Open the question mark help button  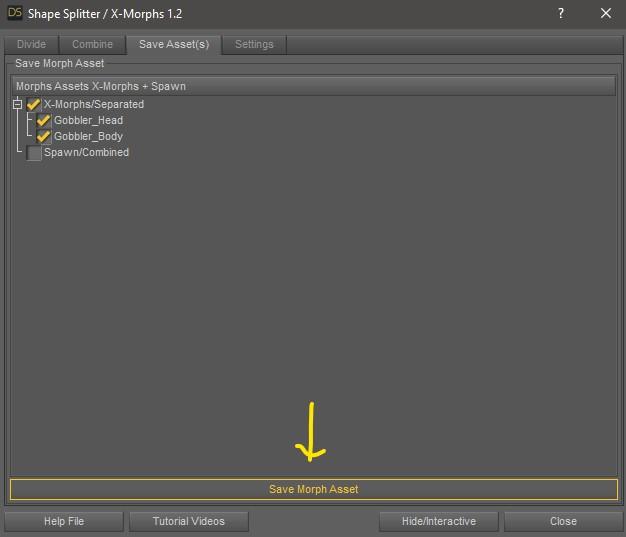point(561,14)
